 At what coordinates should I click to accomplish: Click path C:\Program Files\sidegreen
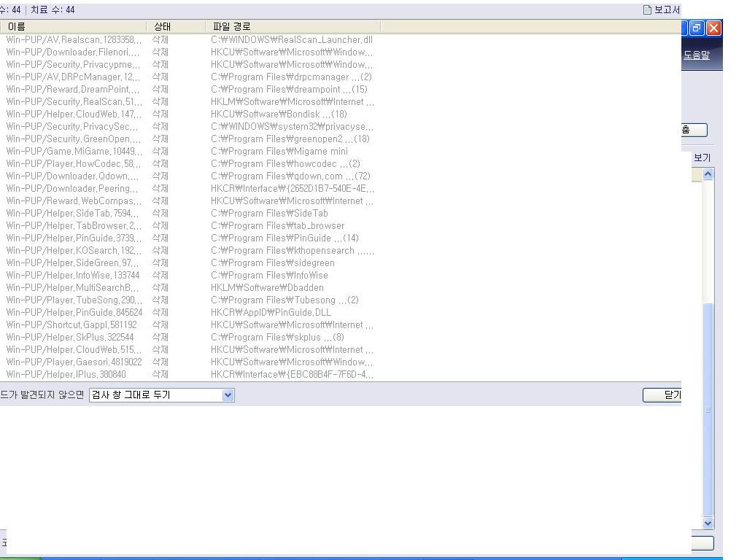[273, 262]
